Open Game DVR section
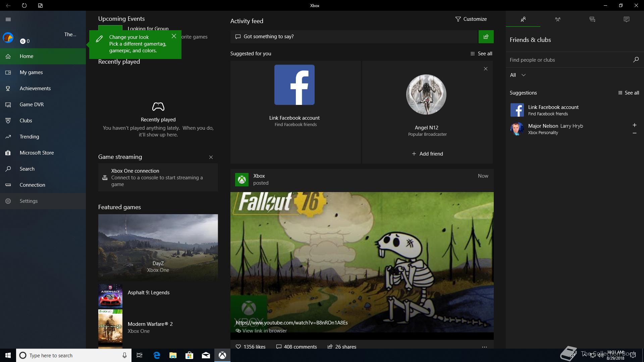This screenshot has width=644, height=362. (43, 105)
